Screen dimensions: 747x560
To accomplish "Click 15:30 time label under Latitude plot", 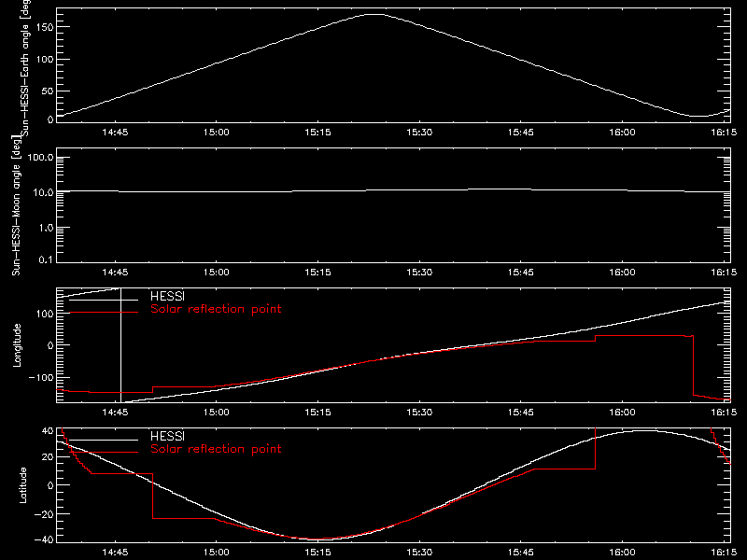I will 419,553.
